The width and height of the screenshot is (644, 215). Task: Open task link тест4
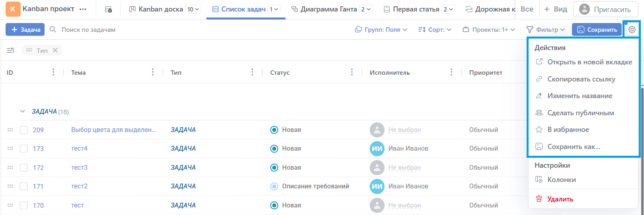coord(79,149)
